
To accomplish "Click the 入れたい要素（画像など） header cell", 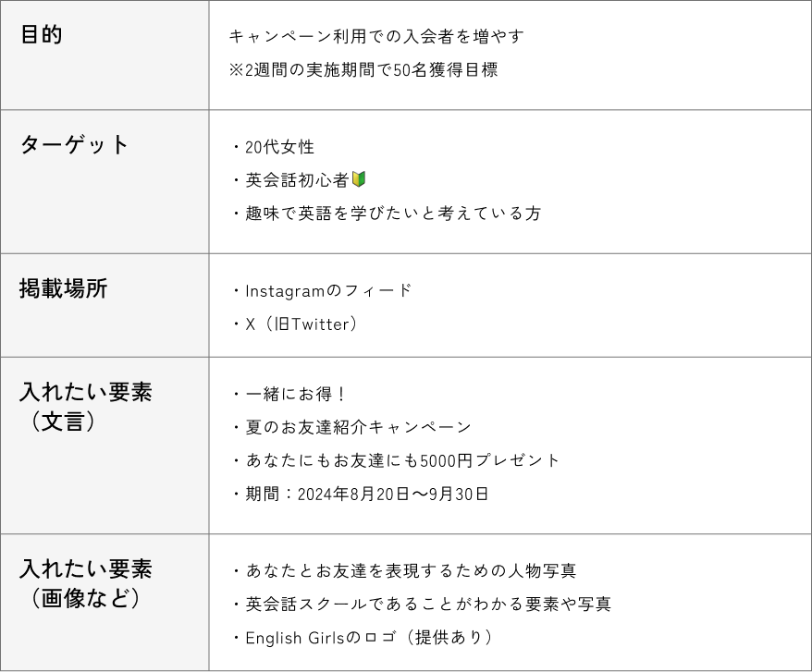I will (85, 583).
